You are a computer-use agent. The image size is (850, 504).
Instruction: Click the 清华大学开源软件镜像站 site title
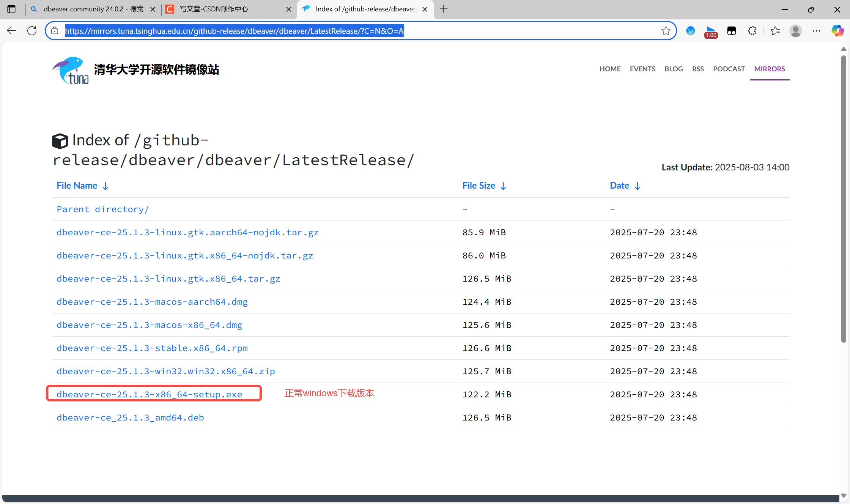tap(157, 69)
